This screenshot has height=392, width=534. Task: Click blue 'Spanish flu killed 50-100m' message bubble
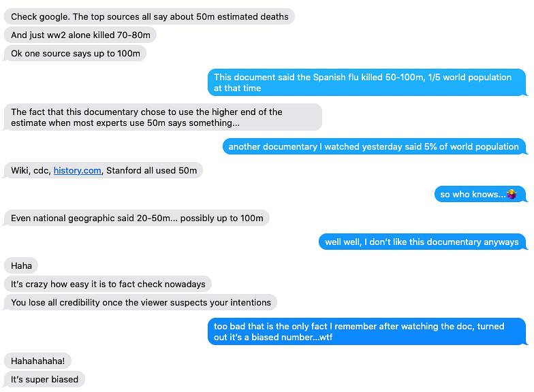coord(367,82)
